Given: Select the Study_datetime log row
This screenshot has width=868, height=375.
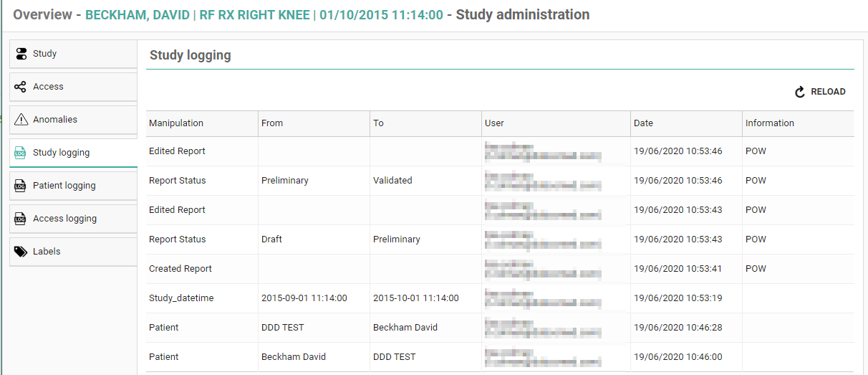Looking at the screenshot, I should pyautogui.click(x=181, y=298).
